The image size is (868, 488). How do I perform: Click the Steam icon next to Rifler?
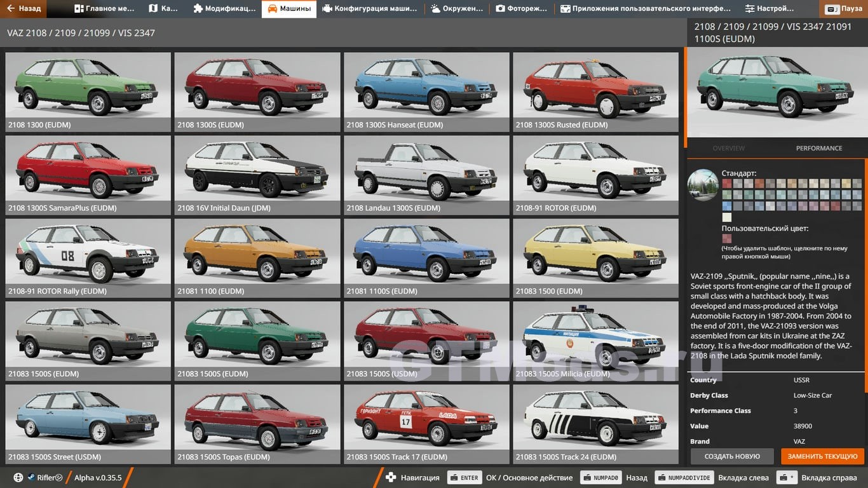(31, 478)
